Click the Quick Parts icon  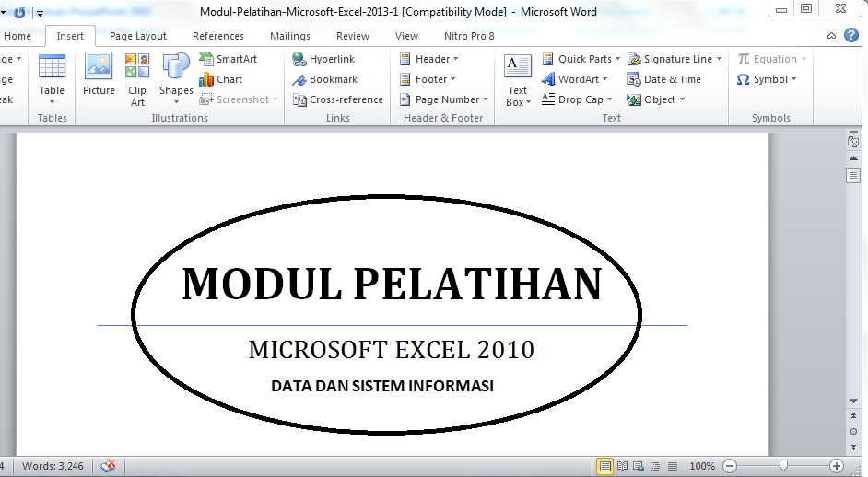point(548,59)
